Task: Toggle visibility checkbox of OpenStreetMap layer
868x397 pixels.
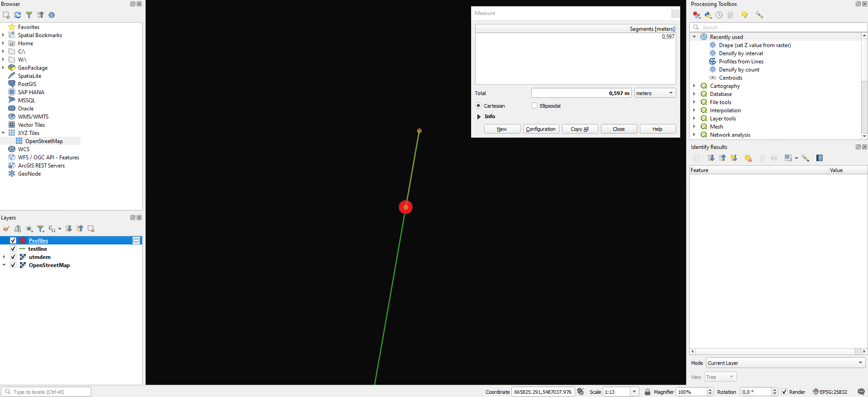Action: pos(13,265)
